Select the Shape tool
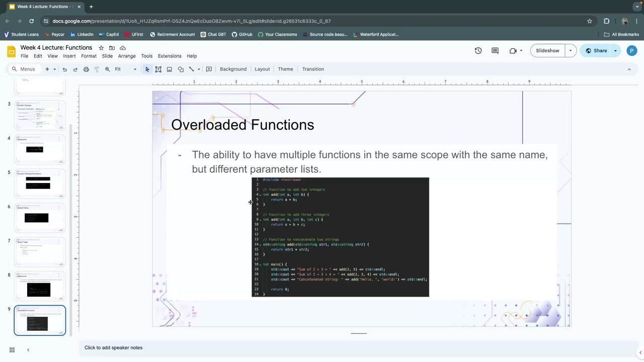This screenshot has height=362, width=644. [181, 69]
